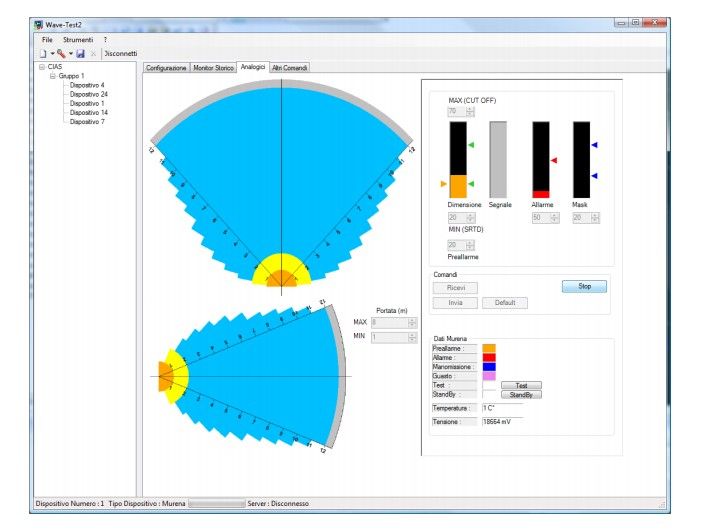The width and height of the screenshot is (703, 531).
Task: Click the blue floppy disk save icon
Action: [x=81, y=54]
